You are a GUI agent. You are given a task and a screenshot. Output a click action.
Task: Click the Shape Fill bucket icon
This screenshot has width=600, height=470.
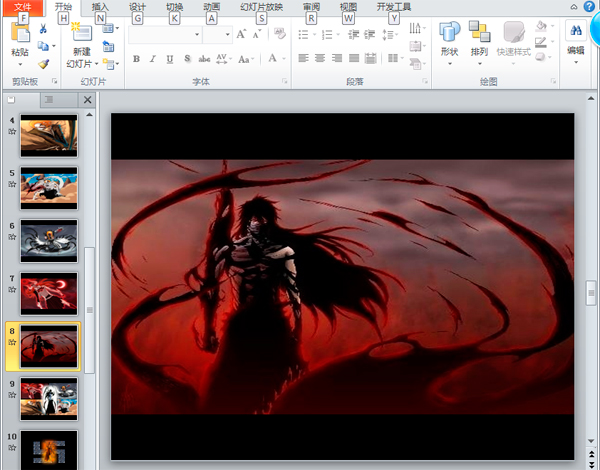tap(541, 26)
